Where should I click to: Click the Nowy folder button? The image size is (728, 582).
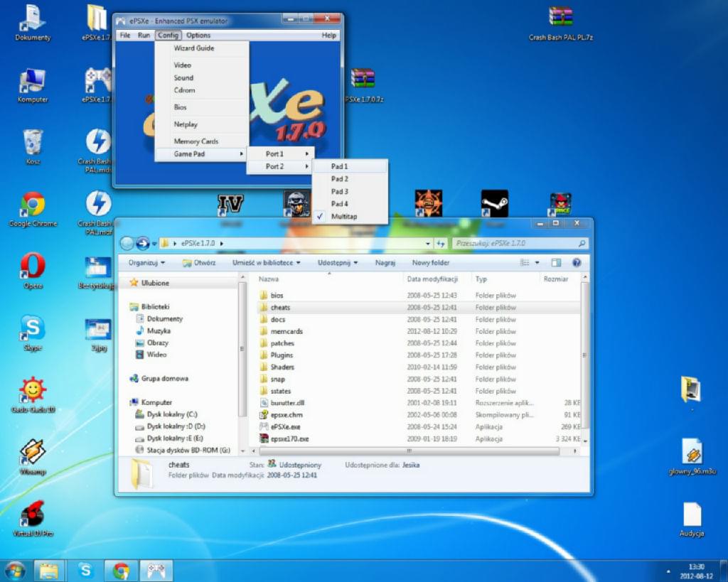(430, 263)
